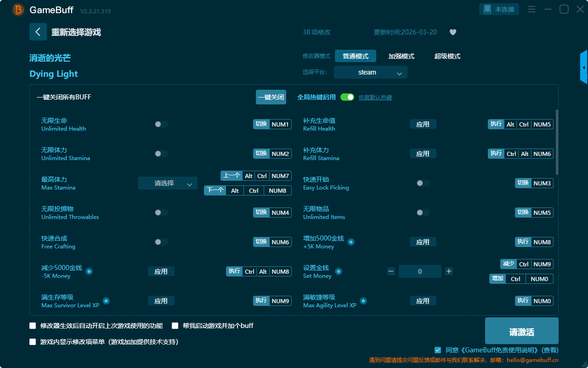
Task: Toggle Unlimited Health switch on
Action: pyautogui.click(x=161, y=124)
